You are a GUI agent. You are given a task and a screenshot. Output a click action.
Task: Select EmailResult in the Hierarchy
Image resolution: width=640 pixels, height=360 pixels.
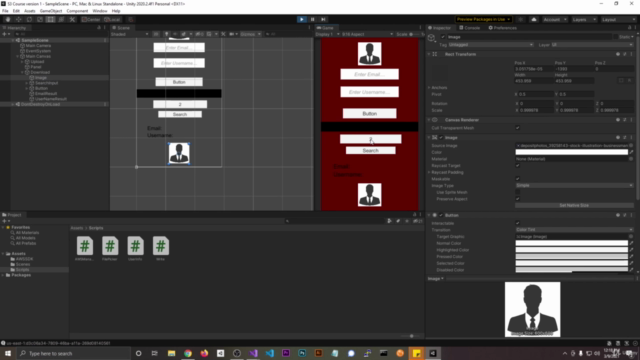click(x=46, y=93)
